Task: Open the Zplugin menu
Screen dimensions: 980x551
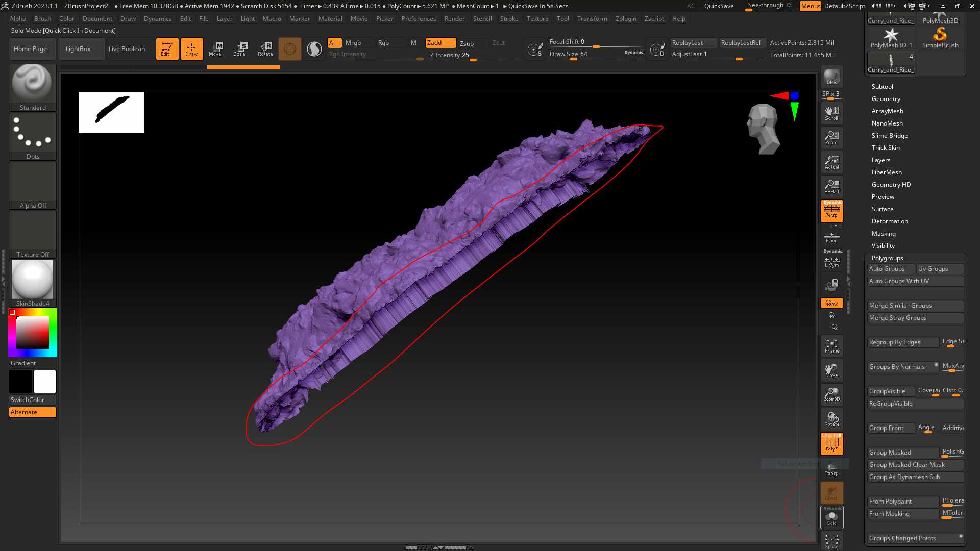Action: tap(626, 19)
